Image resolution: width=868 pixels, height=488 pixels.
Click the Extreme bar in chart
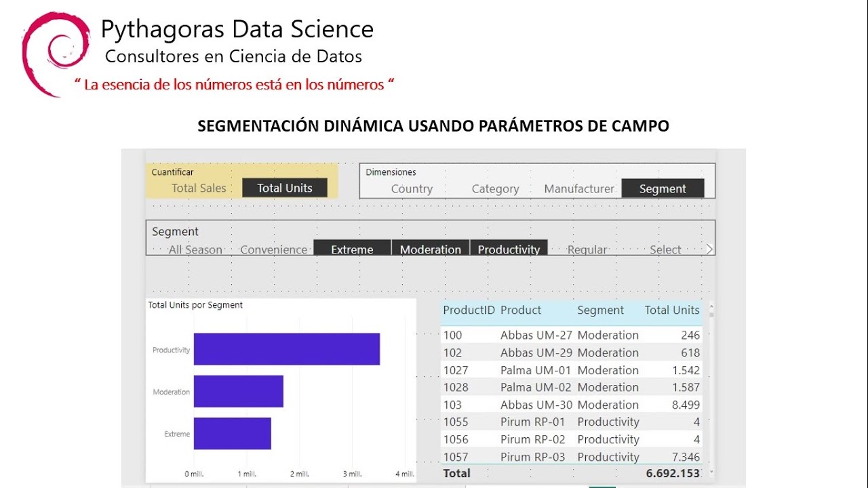click(x=233, y=433)
